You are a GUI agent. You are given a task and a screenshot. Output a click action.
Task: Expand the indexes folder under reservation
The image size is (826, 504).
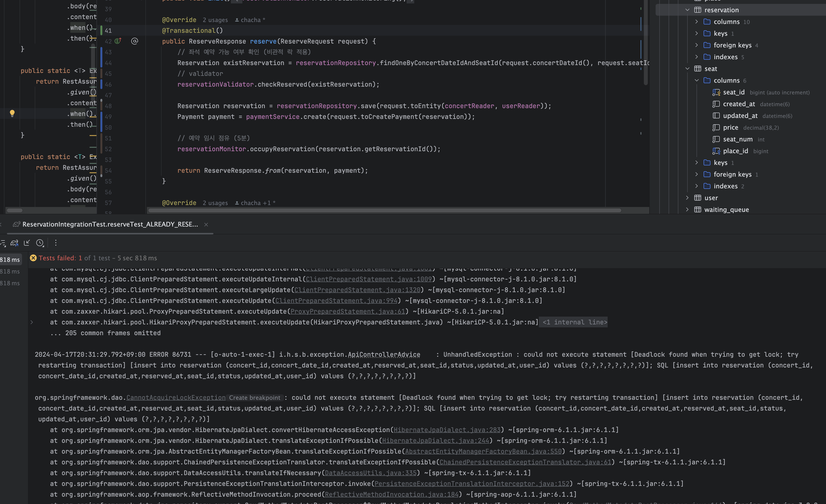click(696, 57)
